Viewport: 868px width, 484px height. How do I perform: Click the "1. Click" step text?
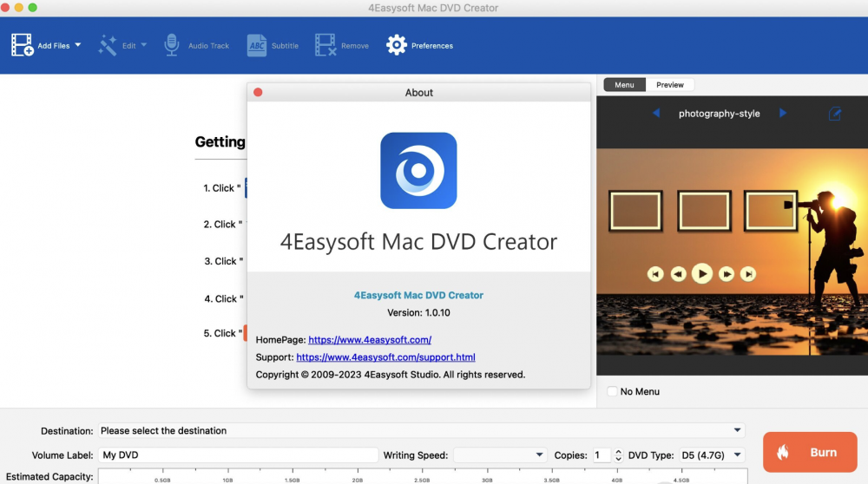point(221,188)
